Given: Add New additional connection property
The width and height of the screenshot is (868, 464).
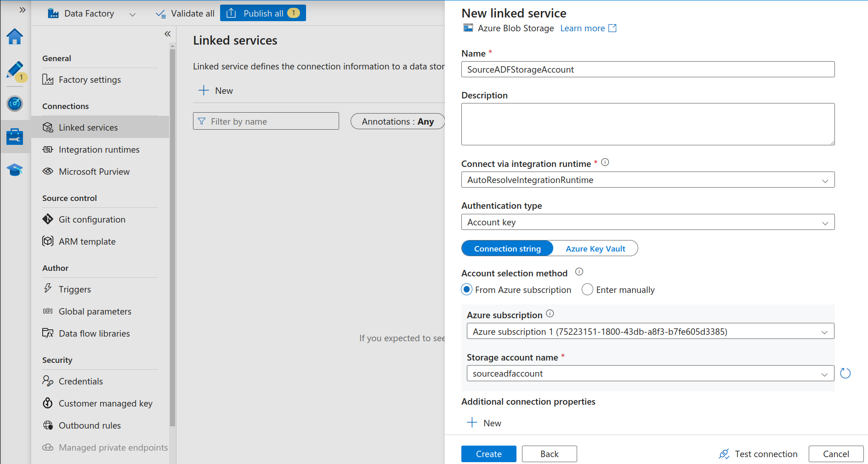Looking at the screenshot, I should tap(484, 423).
